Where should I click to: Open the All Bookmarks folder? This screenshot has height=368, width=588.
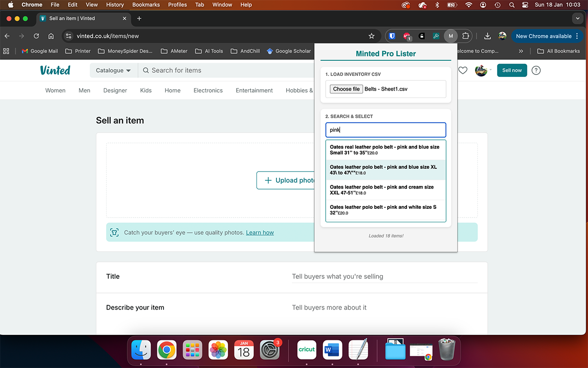pyautogui.click(x=559, y=51)
